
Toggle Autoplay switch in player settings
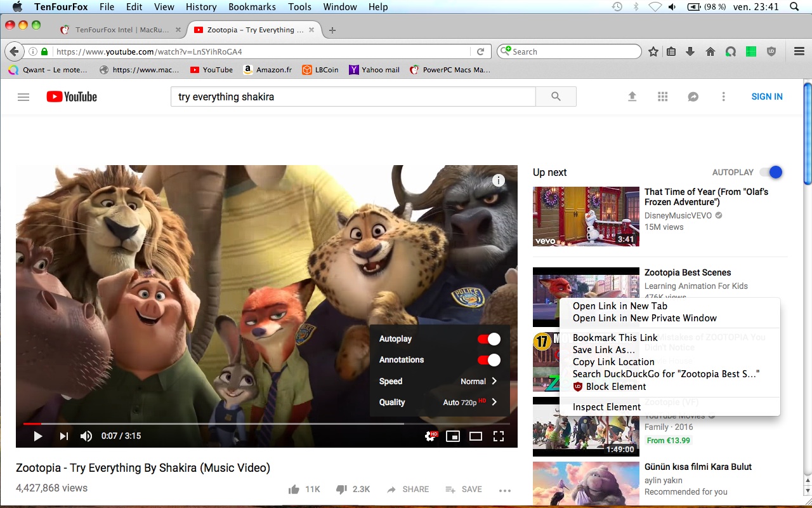[489, 339]
